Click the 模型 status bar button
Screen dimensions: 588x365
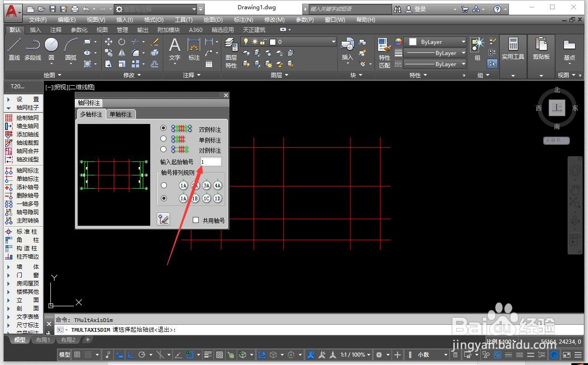click(x=64, y=355)
